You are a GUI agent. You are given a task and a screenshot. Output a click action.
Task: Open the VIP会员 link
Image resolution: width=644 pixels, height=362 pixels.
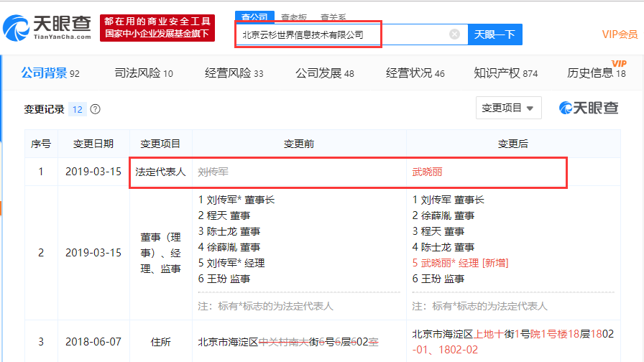pyautogui.click(x=620, y=34)
